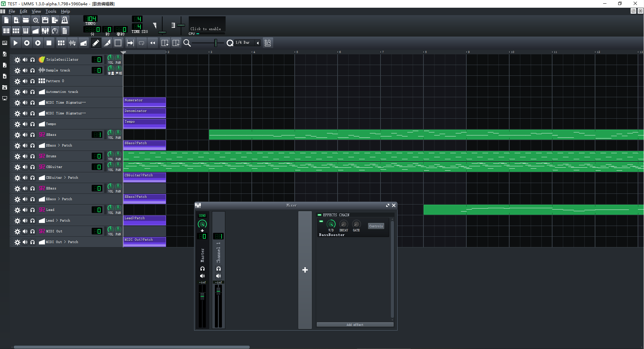Select the knife split clip tool

point(107,43)
